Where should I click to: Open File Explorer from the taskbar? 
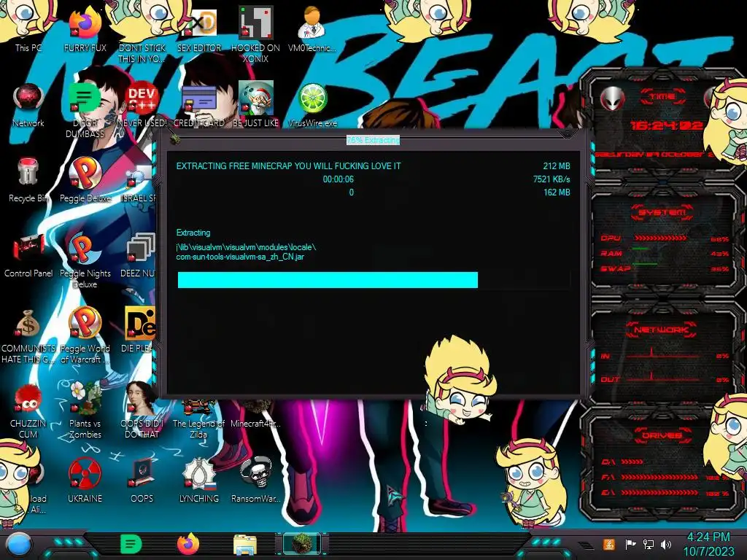pos(245,545)
